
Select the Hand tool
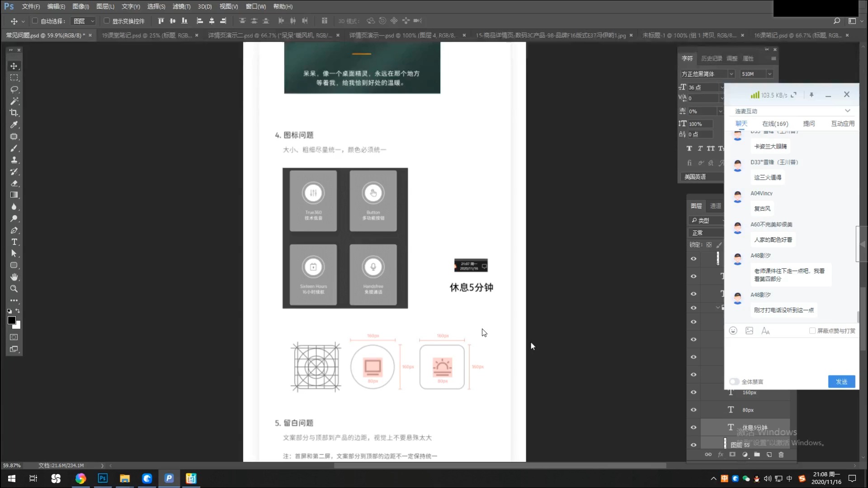[14, 277]
